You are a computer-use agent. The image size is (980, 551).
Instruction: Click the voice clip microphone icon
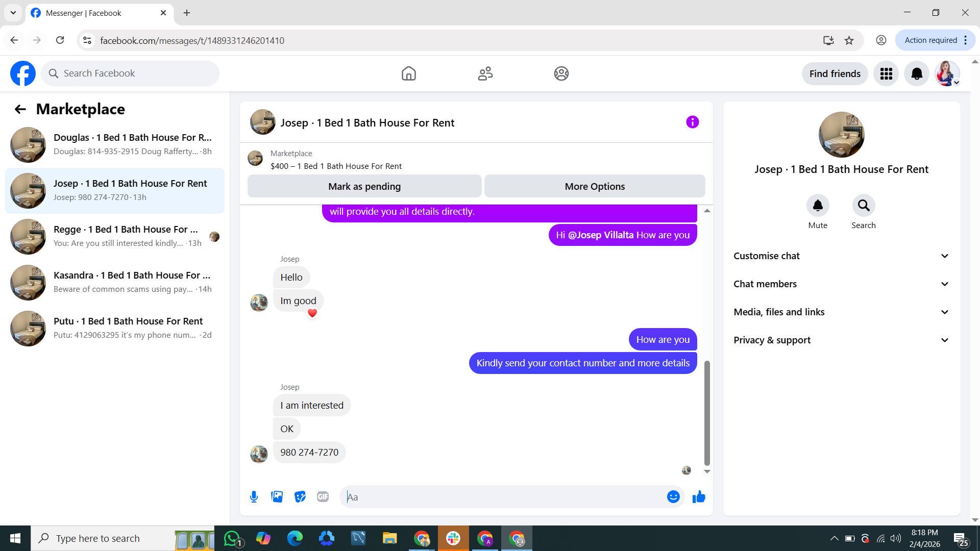[254, 497]
